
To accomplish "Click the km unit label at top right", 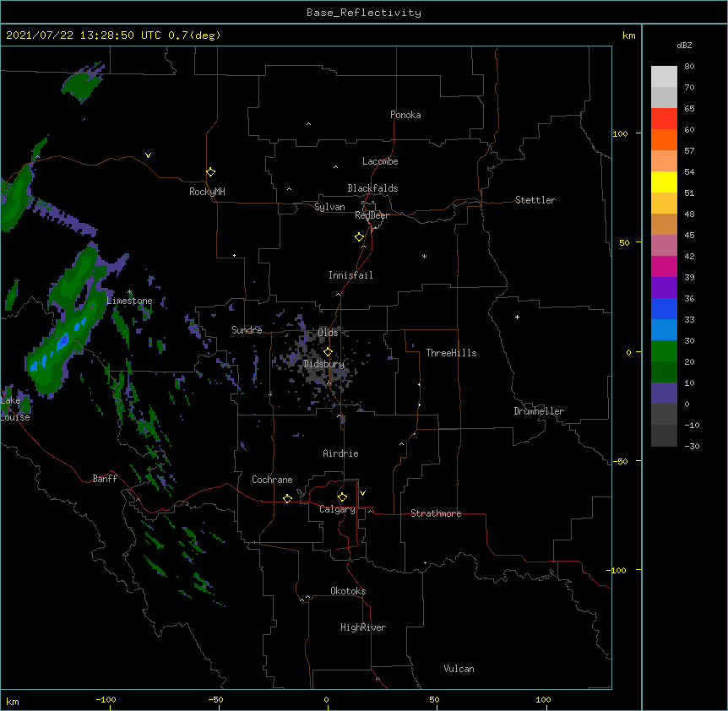I will pyautogui.click(x=629, y=35).
